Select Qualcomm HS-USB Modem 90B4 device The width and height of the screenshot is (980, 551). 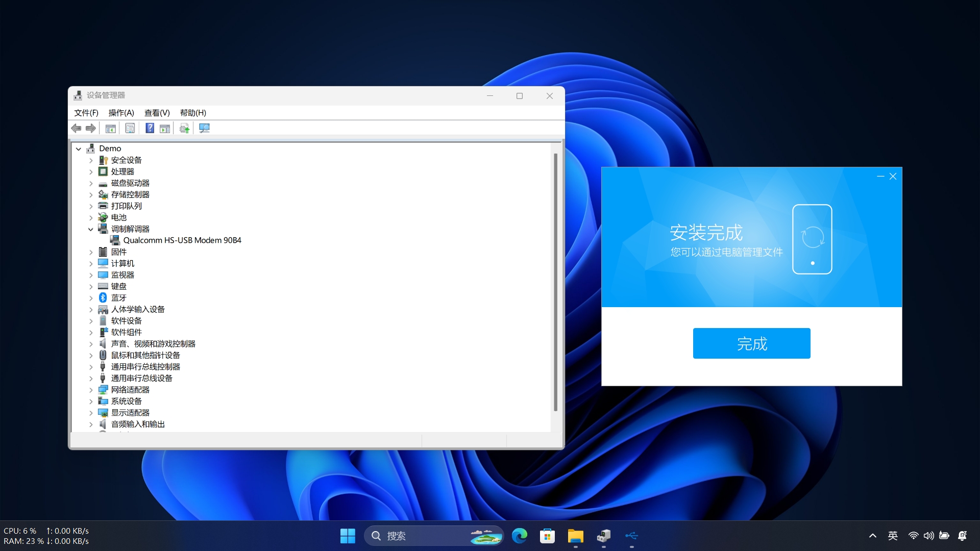pos(182,240)
